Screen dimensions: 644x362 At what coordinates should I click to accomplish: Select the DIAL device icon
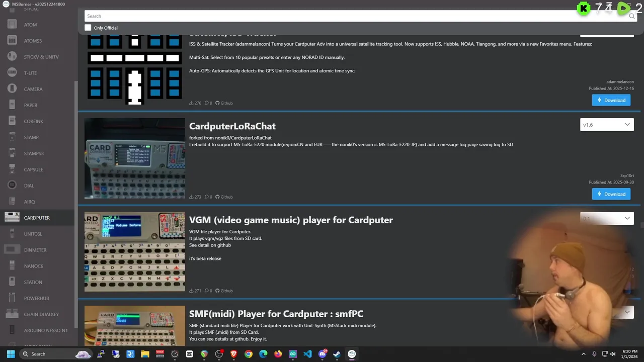pyautogui.click(x=12, y=186)
